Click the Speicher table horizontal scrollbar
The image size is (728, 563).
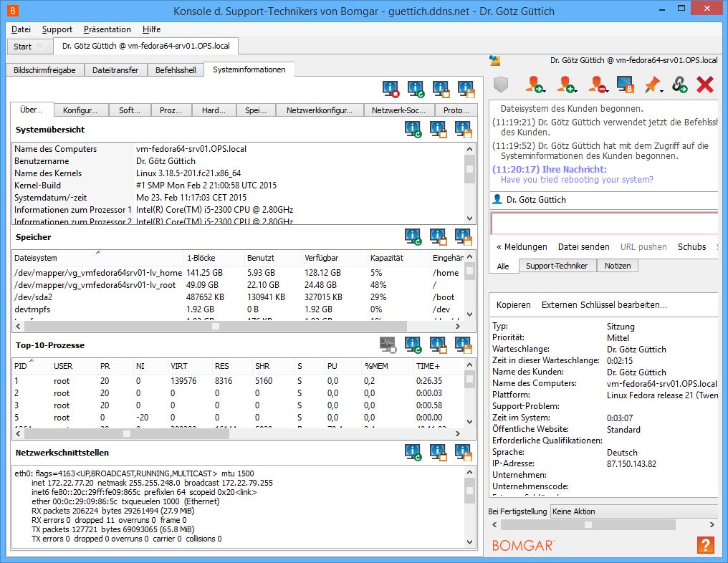click(215, 326)
